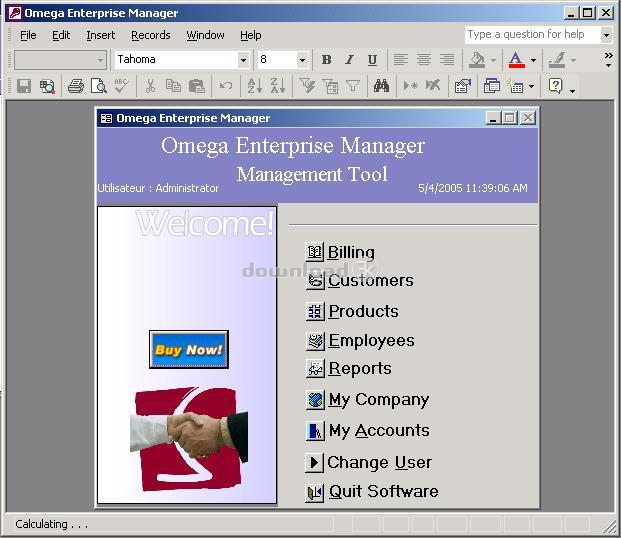Open the Reports module icon
This screenshot has width=621, height=538.
coord(315,368)
